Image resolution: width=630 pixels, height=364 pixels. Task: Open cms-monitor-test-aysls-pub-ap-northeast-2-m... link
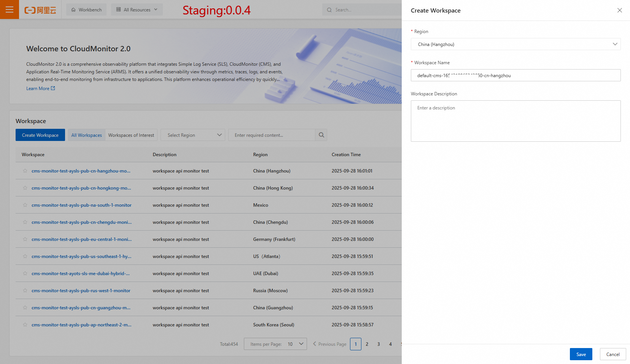tap(81, 325)
